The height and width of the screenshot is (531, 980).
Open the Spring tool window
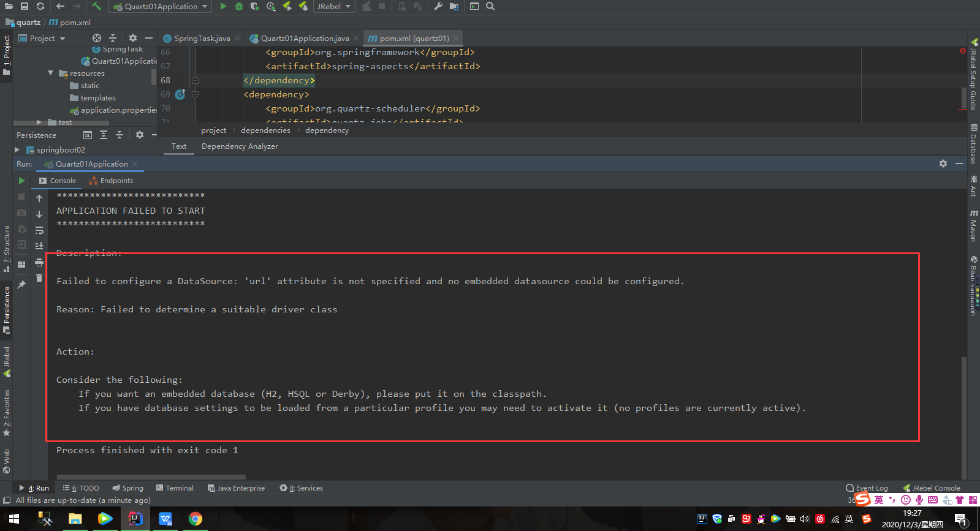pyautogui.click(x=127, y=488)
